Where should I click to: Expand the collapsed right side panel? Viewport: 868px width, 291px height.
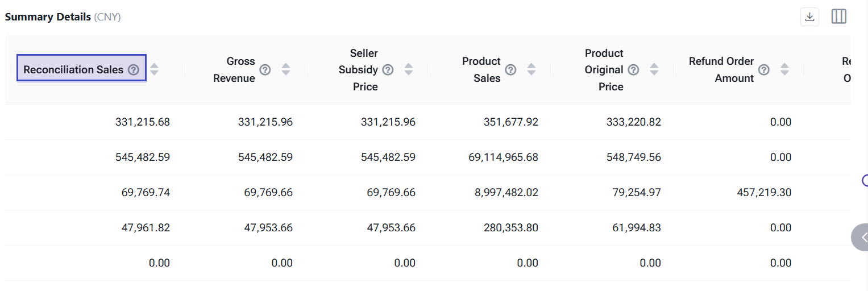click(x=861, y=237)
